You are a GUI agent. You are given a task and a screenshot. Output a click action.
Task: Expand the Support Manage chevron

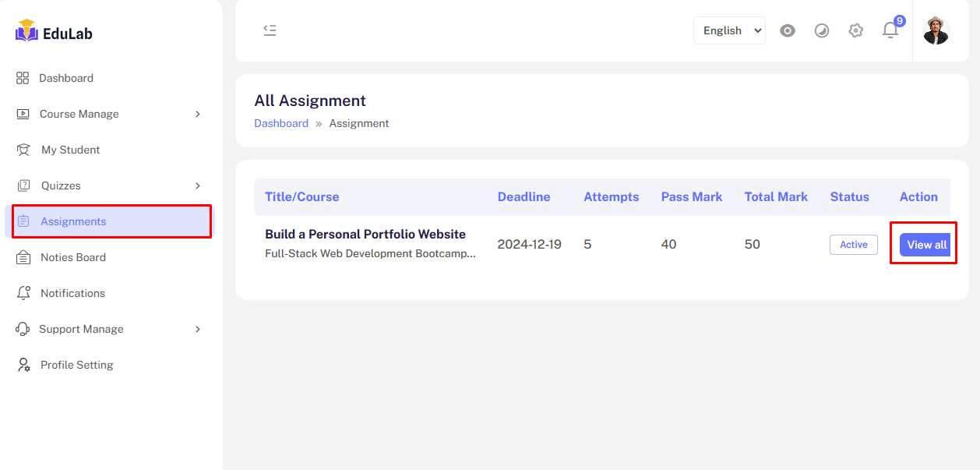click(198, 329)
